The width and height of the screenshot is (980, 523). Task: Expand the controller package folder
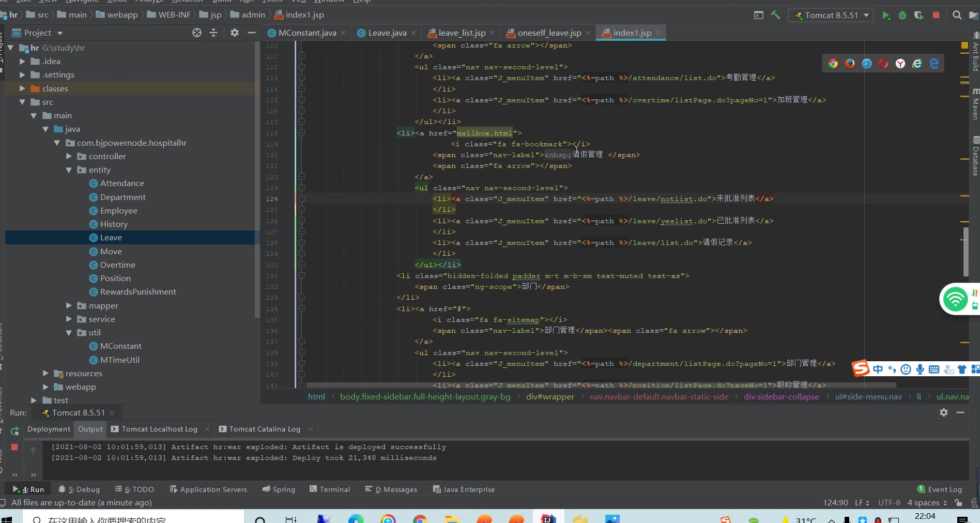click(x=69, y=157)
